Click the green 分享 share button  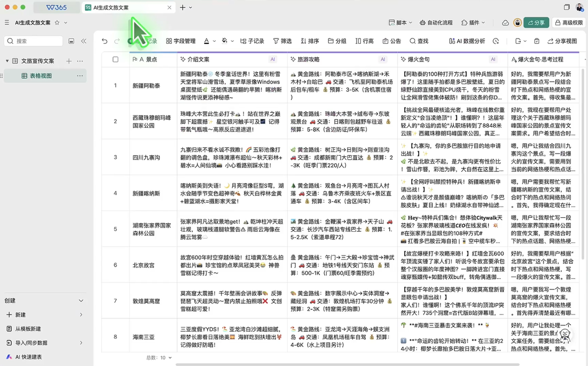(x=536, y=23)
